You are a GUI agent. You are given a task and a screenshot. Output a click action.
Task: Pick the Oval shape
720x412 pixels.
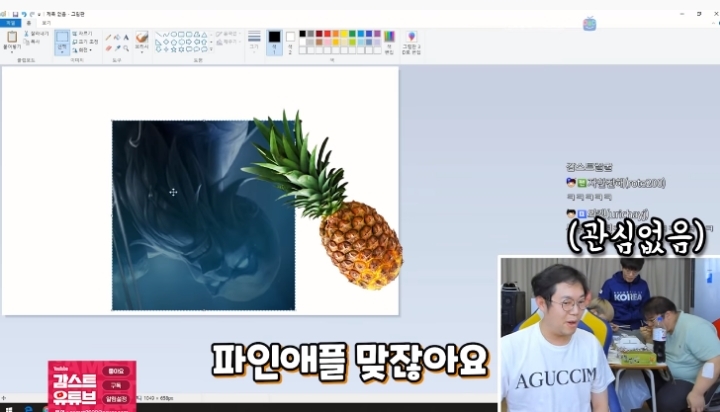(174, 34)
